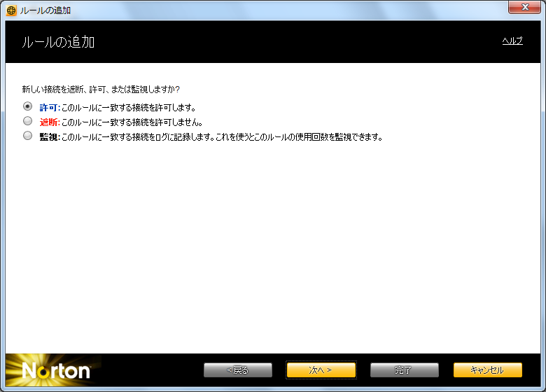Cancel the dialog with キャンセル

click(487, 370)
